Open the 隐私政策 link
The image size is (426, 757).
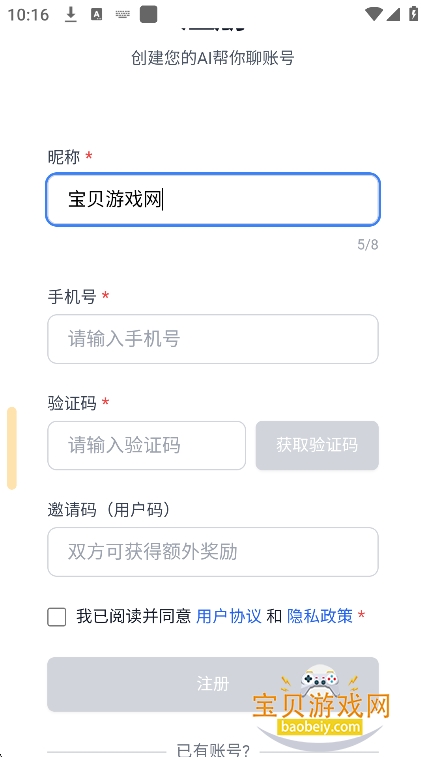click(x=320, y=616)
